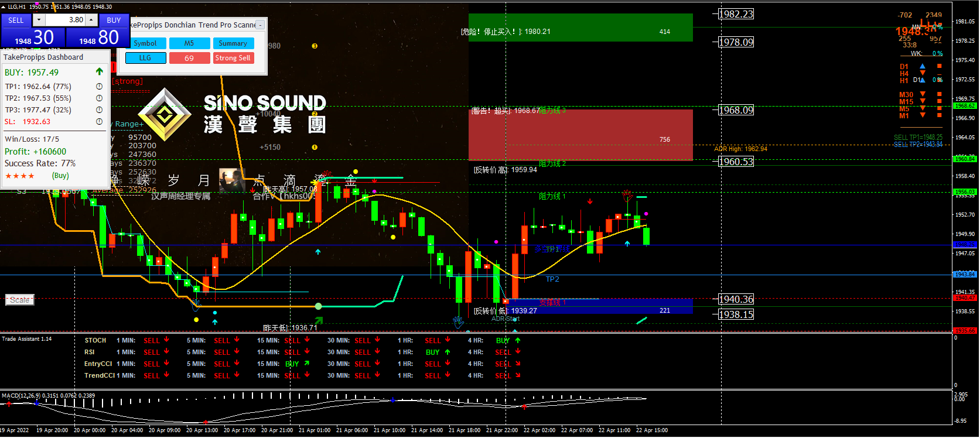The width and height of the screenshot is (980, 438).
Task: Click the EntryCCI 15 MIN BUY arrow
Action: click(307, 364)
